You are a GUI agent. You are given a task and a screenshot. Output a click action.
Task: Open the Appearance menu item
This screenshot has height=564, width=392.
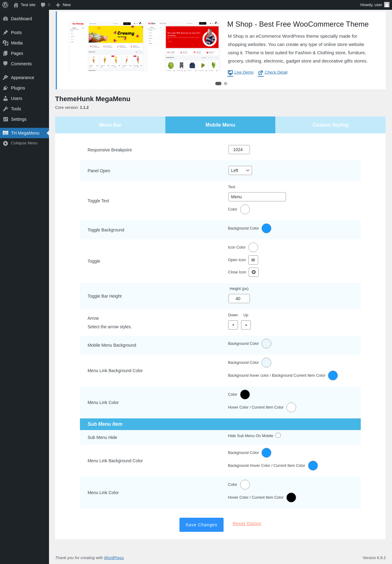tap(24, 78)
